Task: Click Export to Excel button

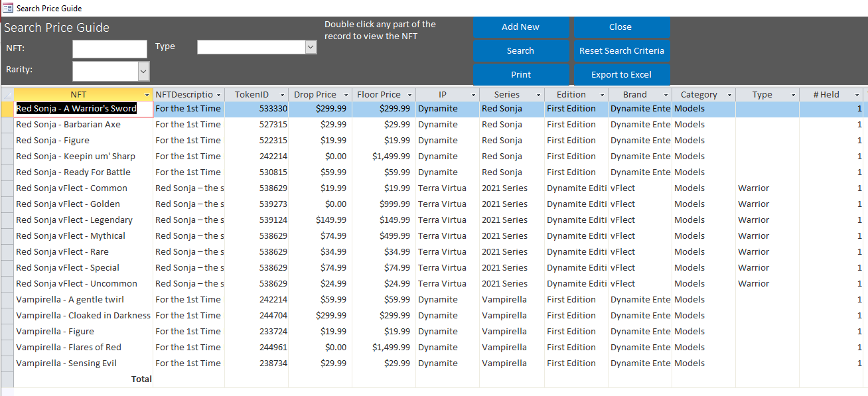Action: (x=622, y=75)
